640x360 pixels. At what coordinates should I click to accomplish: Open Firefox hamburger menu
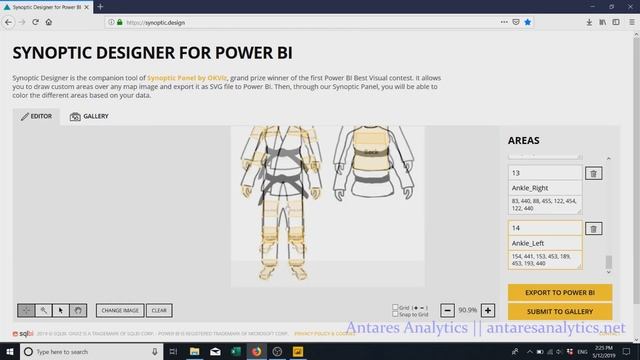click(x=632, y=22)
